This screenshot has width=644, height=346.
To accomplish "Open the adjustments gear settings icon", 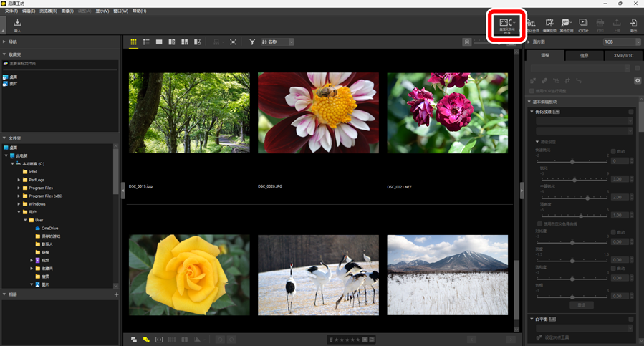I will pos(638,81).
